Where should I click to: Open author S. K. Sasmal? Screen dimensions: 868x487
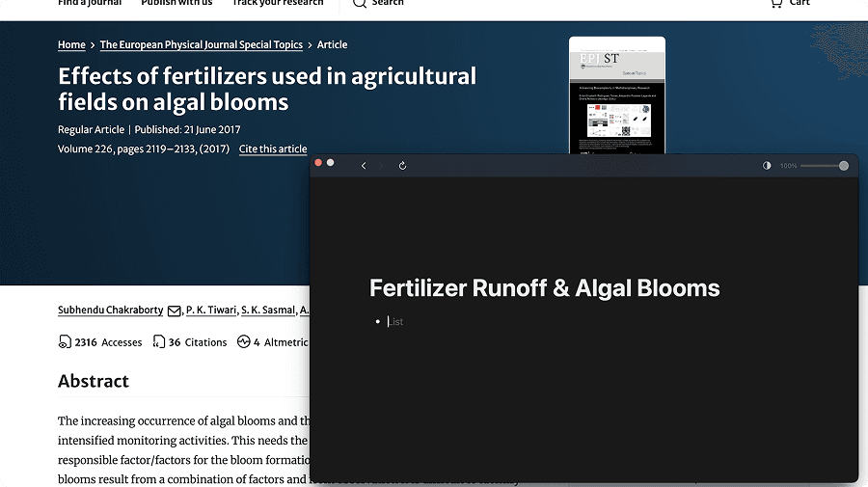(x=268, y=310)
